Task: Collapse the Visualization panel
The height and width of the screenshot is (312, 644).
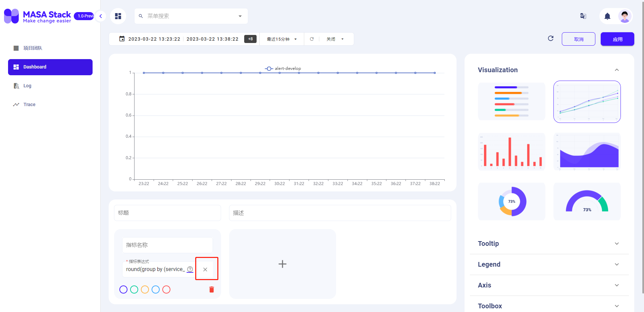Action: click(x=617, y=70)
